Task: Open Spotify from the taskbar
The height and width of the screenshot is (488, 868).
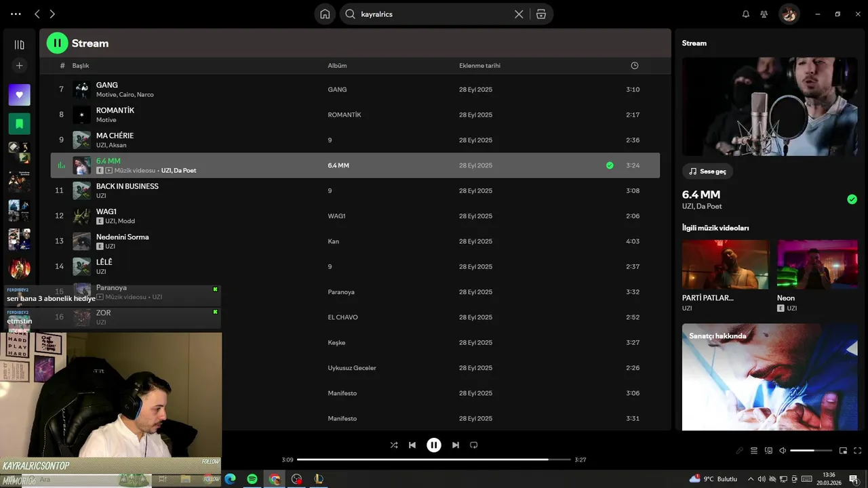Action: (x=252, y=479)
